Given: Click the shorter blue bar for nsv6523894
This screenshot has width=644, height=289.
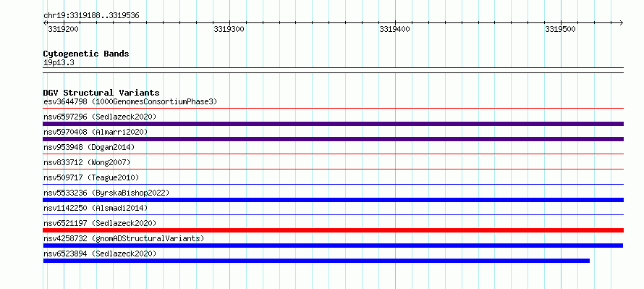Looking at the screenshot, I should pos(316,261).
